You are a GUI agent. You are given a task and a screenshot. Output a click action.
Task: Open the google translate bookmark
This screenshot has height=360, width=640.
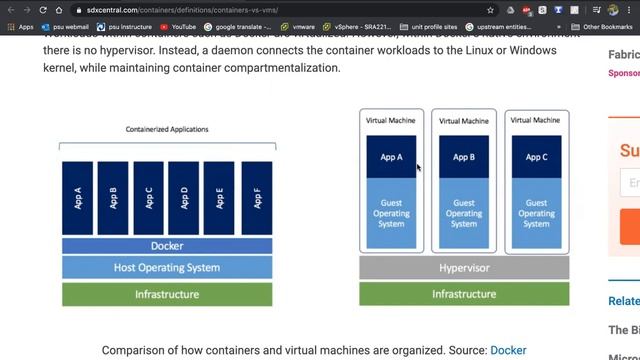(x=238, y=27)
